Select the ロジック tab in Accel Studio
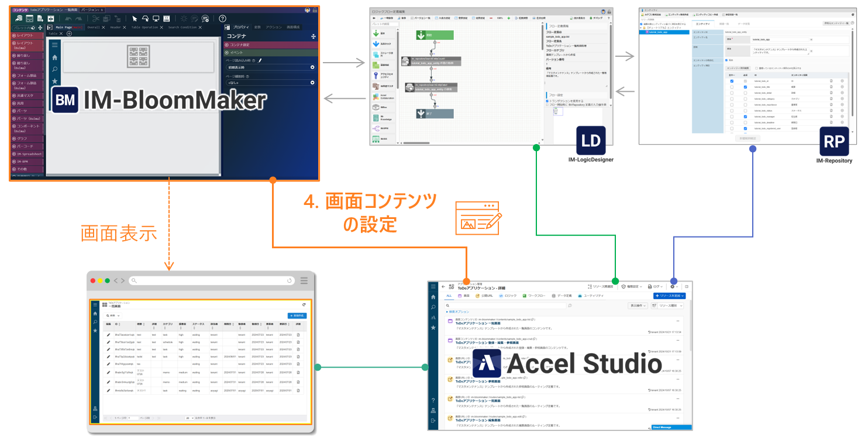 tap(508, 296)
